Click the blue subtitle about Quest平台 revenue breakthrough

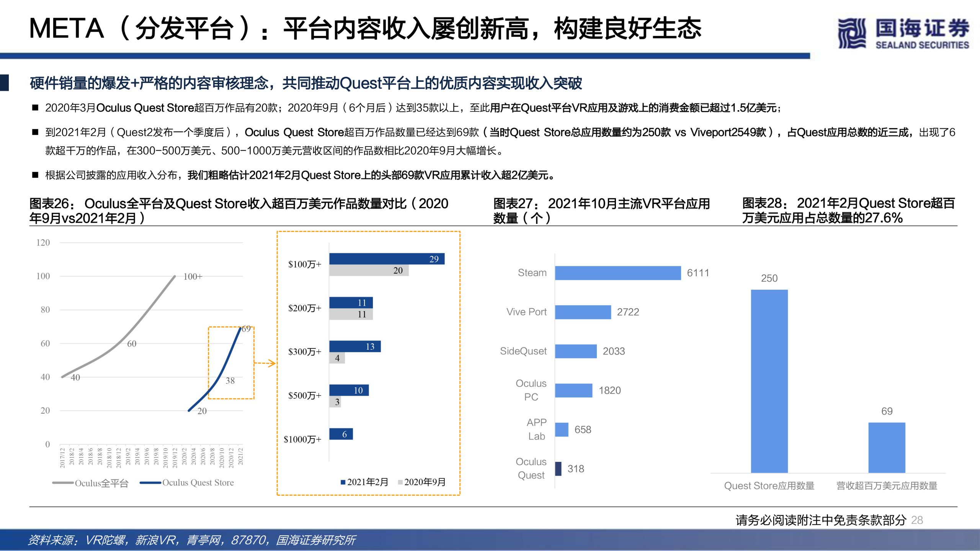coord(306,83)
